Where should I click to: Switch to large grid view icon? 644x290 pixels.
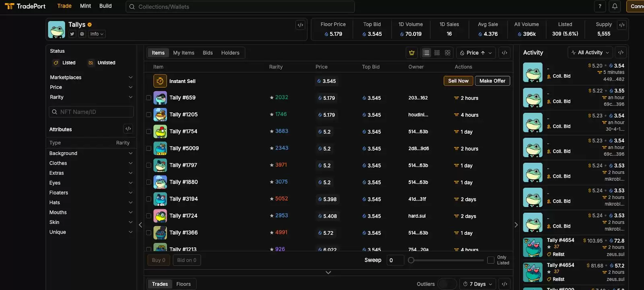[448, 53]
